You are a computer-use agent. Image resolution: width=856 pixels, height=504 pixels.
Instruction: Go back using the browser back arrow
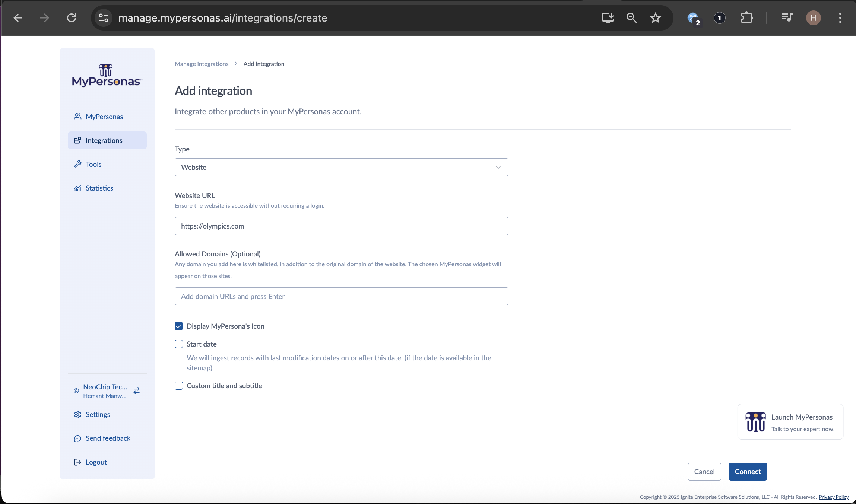coord(18,18)
